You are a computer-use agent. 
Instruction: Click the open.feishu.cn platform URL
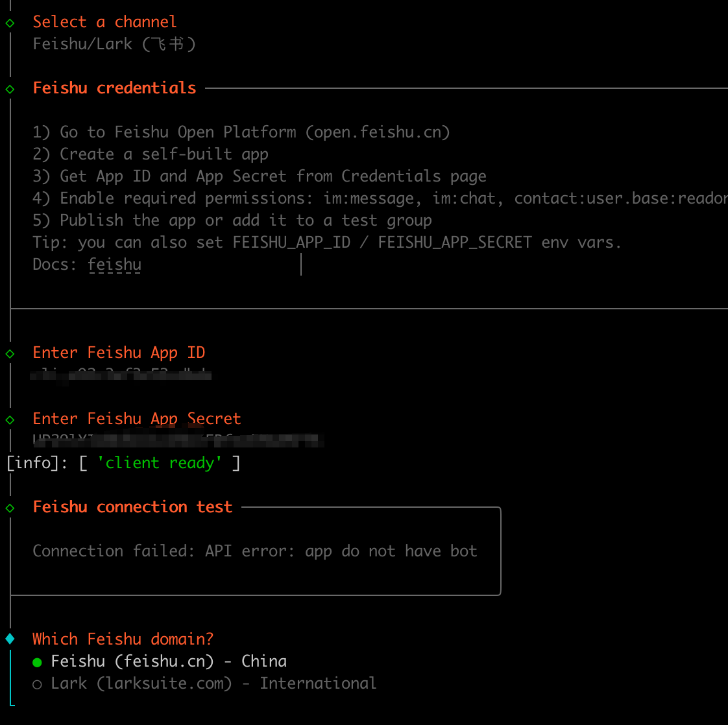[x=378, y=132]
